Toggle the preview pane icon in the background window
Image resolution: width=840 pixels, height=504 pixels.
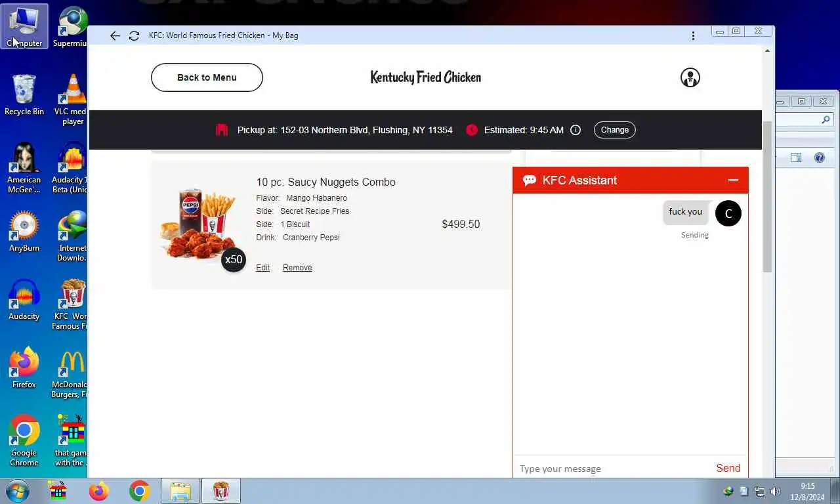tap(796, 157)
